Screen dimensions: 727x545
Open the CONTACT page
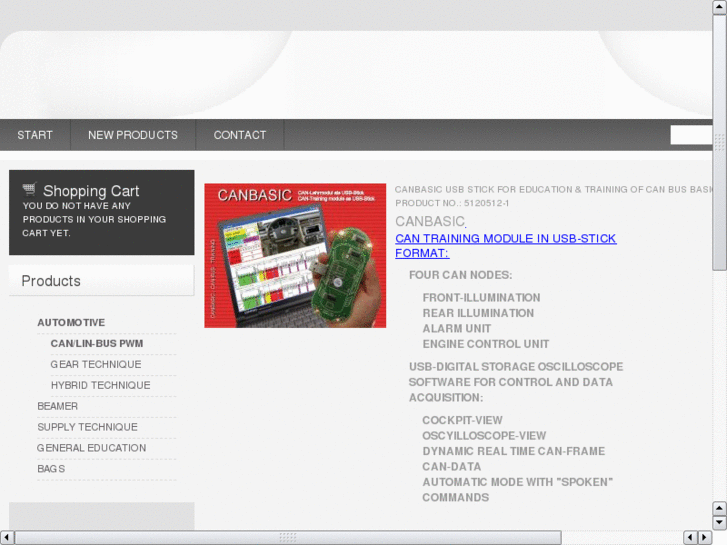pyautogui.click(x=240, y=135)
